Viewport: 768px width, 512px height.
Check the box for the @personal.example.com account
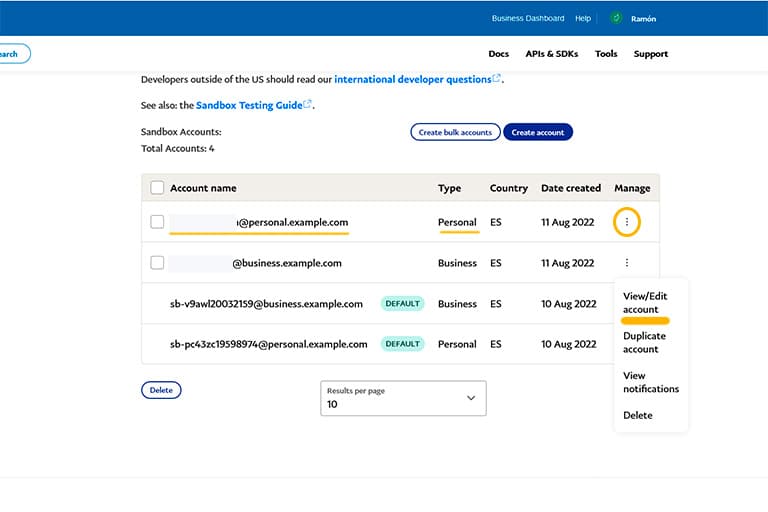point(157,222)
